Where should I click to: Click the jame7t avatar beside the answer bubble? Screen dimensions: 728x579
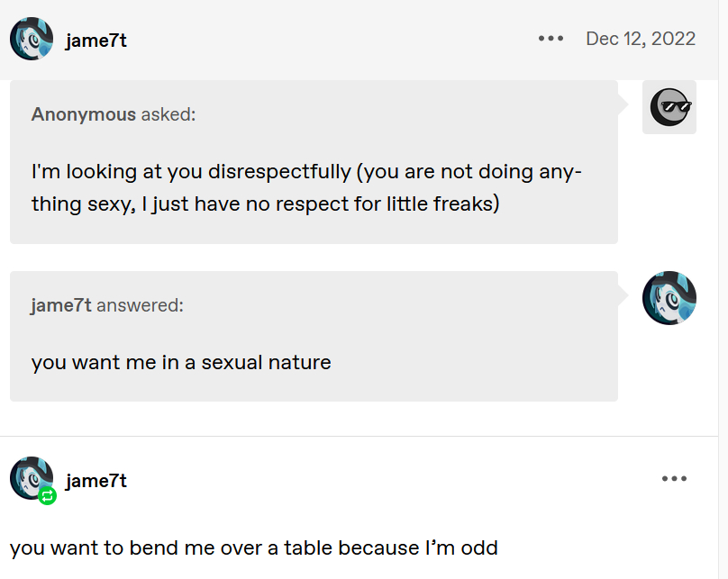(669, 298)
